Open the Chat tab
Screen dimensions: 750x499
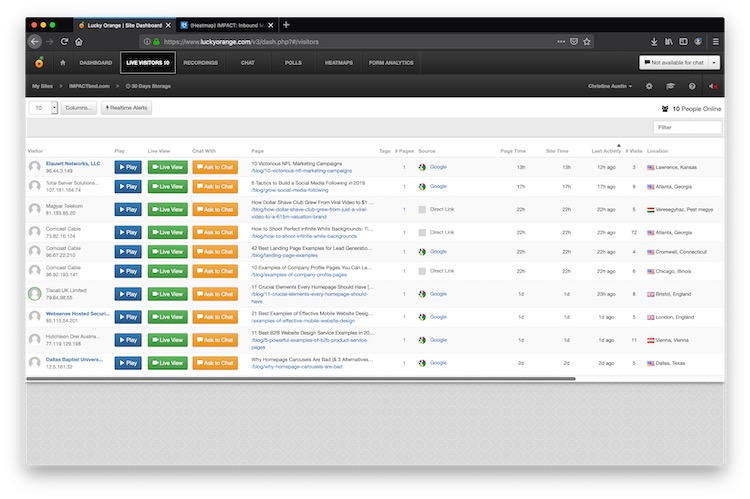(x=248, y=63)
